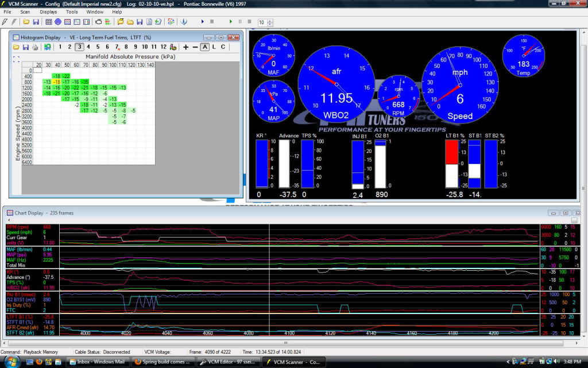Click the folder icon with yellow lightning
The height and width of the screenshot is (368, 588).
click(x=121, y=22)
